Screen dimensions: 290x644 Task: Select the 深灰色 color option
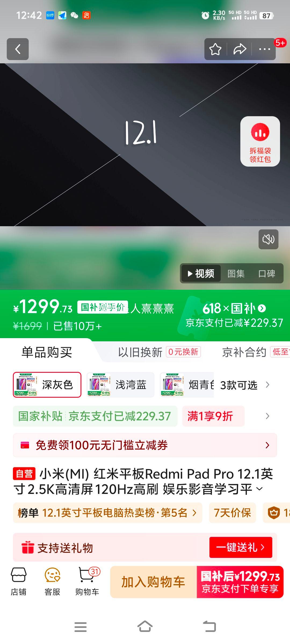tap(47, 385)
